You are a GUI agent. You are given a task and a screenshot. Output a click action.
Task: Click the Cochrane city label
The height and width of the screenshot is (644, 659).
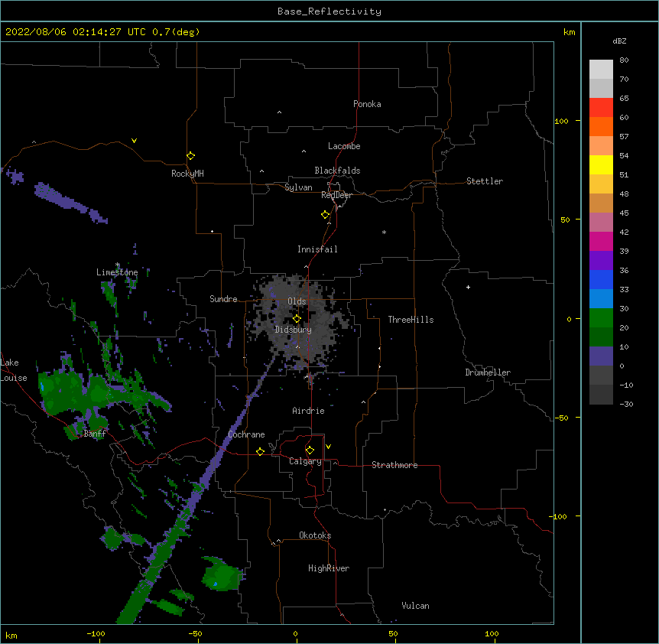(246, 434)
